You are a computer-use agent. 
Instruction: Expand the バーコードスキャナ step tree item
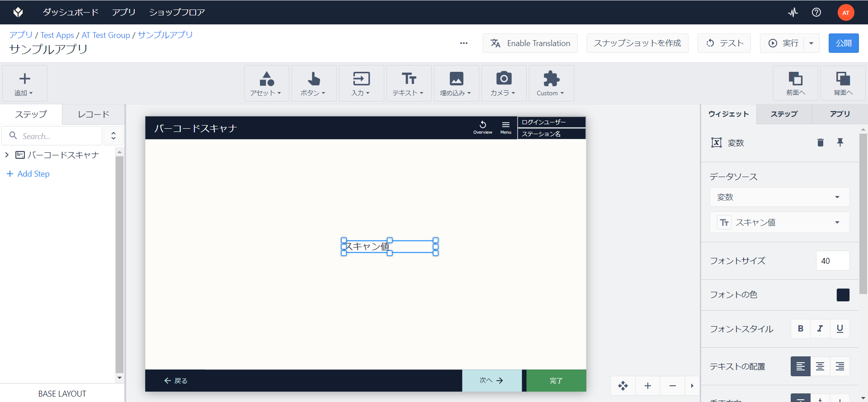pyautogui.click(x=7, y=155)
